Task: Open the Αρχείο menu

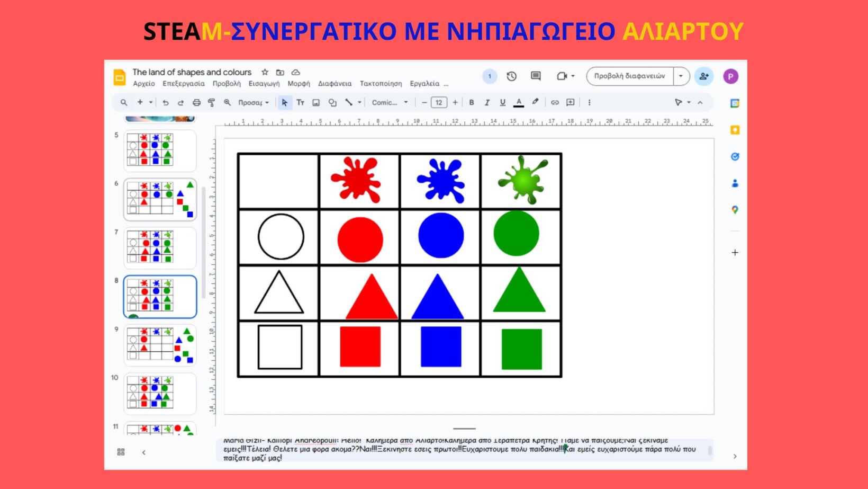Action: [x=144, y=84]
